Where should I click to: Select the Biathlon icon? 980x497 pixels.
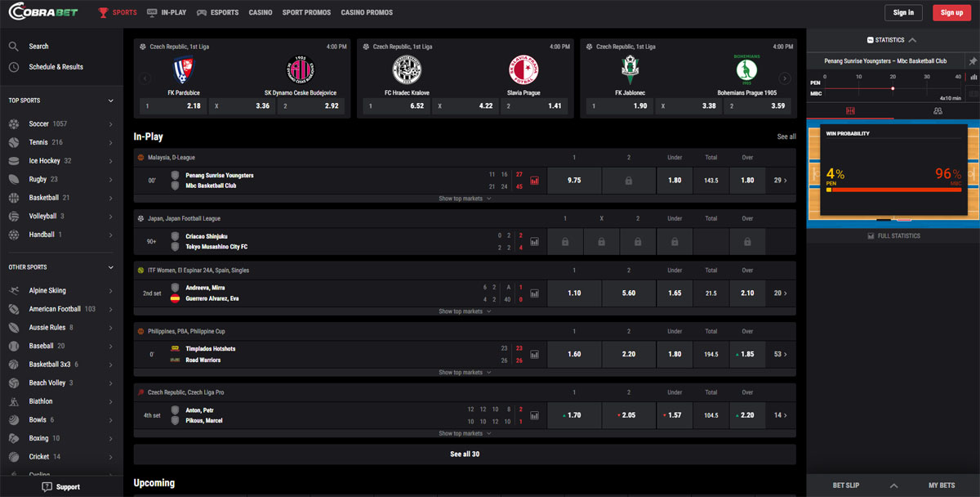(x=14, y=401)
